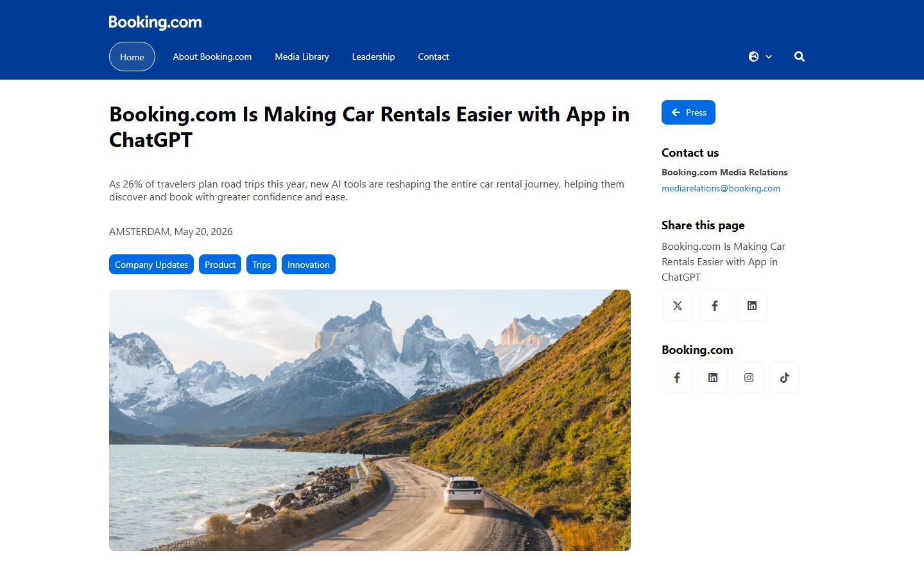Open Booking.com's Instagram profile icon
The image size is (924, 578).
click(x=749, y=378)
